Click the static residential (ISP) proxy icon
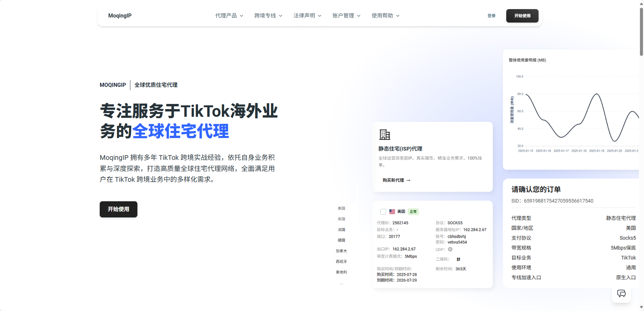644x311 pixels. [x=385, y=134]
